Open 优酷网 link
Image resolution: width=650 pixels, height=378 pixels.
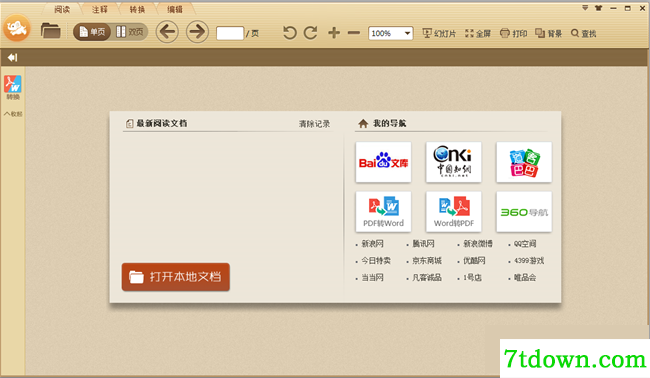(474, 261)
